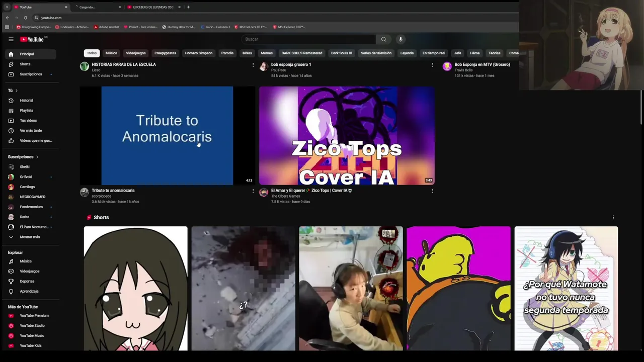Screen dimensions: 644x362
Task: Select the Series de televisión chip
Action: (376, 53)
